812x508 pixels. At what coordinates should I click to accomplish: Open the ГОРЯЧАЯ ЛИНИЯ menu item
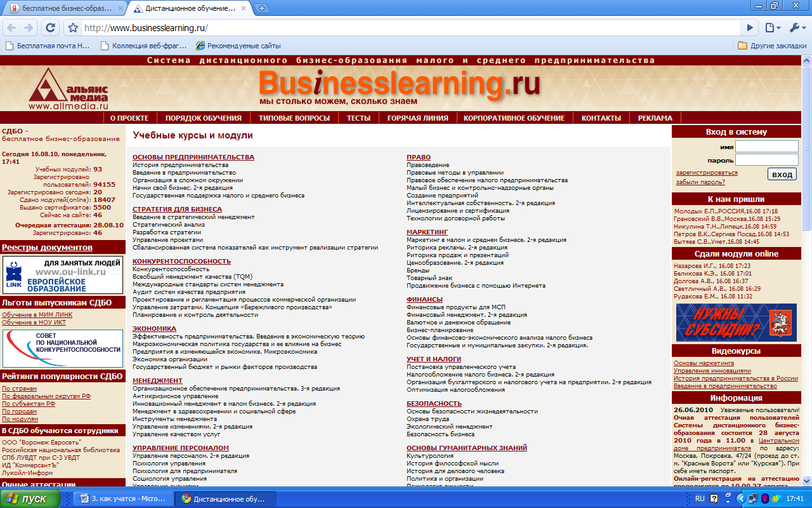[x=417, y=118]
